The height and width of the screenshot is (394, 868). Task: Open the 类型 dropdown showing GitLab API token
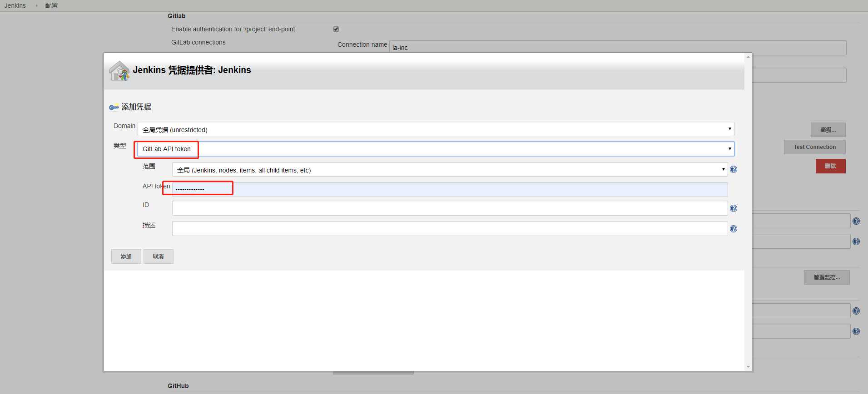pos(436,149)
